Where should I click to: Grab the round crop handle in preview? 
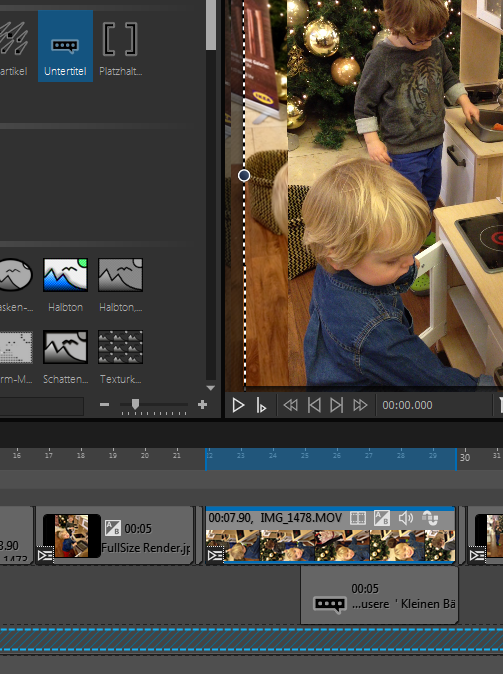244,175
